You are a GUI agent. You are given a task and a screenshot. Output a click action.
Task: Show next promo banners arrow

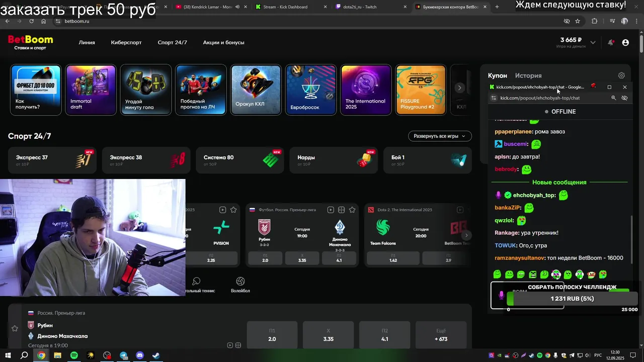(459, 87)
